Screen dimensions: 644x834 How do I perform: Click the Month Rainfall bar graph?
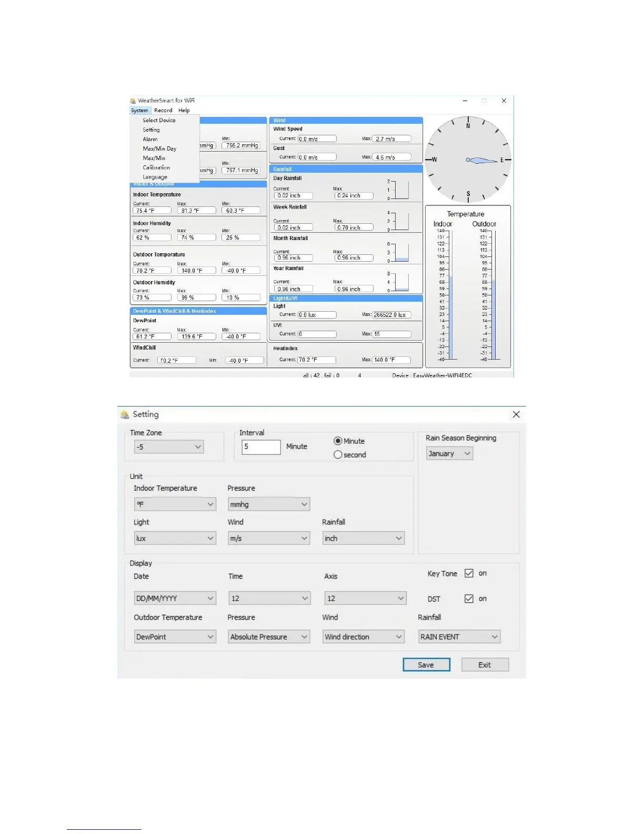401,253
